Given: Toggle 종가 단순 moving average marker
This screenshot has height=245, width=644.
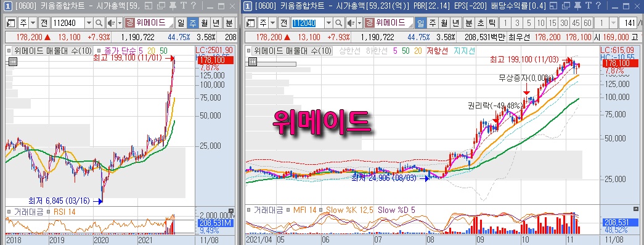Looking at the screenshot, I should (99, 51).
